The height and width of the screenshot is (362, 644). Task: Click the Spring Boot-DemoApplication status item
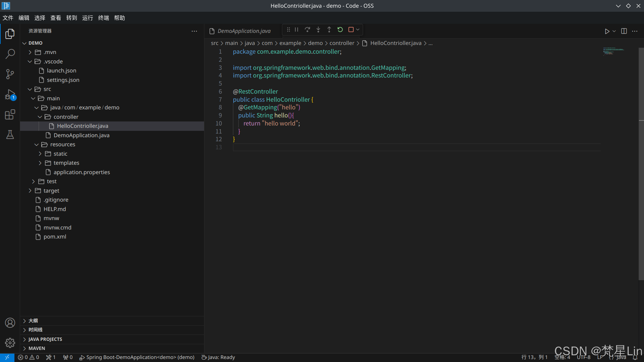coord(137,357)
